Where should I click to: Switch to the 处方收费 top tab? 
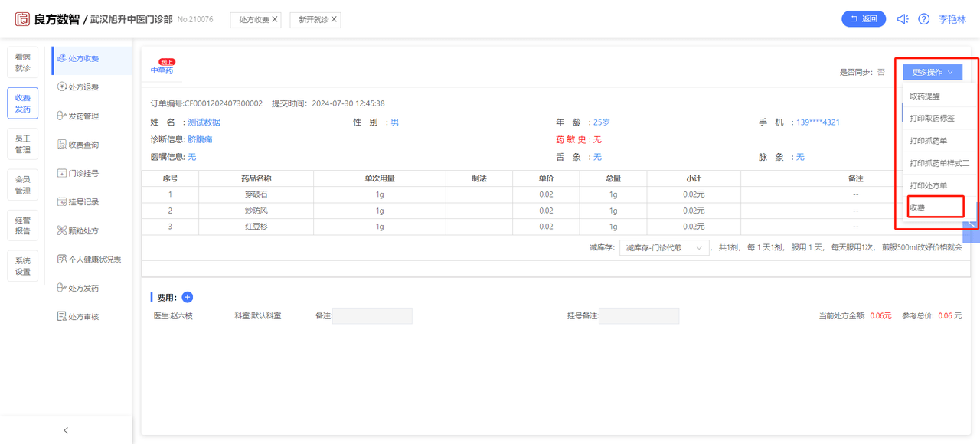(254, 19)
